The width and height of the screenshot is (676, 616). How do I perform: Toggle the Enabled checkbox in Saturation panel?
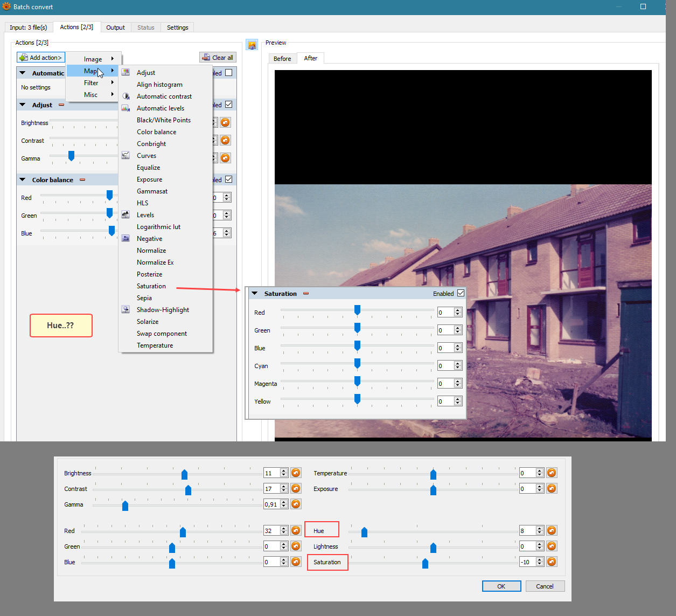click(x=461, y=293)
